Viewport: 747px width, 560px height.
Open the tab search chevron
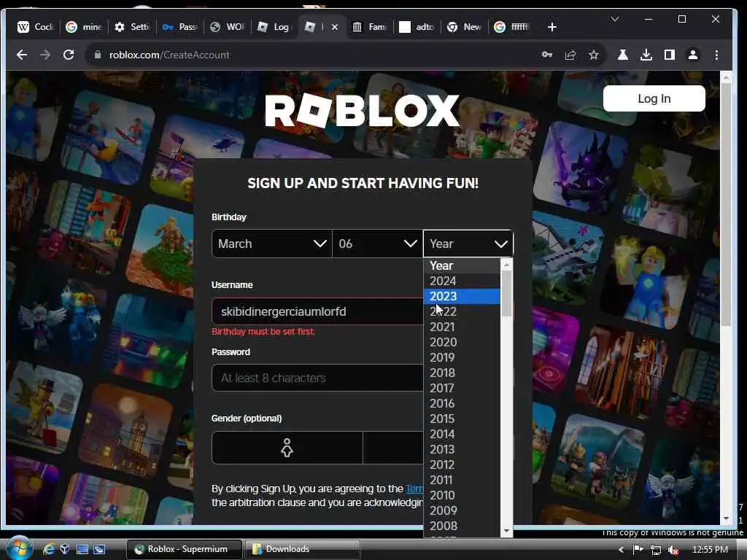[615, 19]
